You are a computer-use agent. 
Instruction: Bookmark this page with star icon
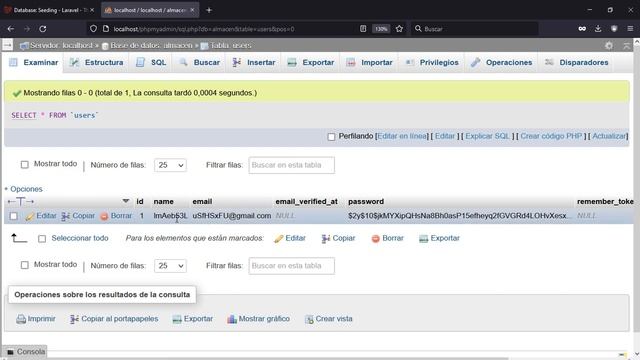(x=399, y=29)
